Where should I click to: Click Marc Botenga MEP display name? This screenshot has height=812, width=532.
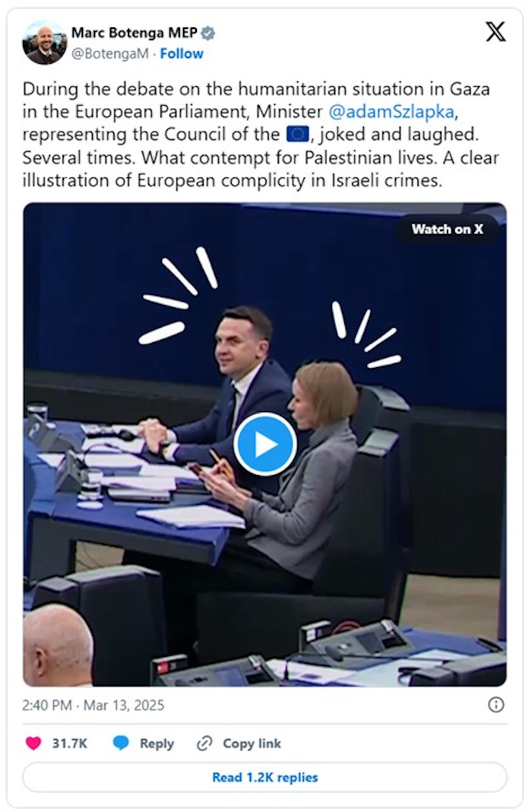click(x=134, y=33)
